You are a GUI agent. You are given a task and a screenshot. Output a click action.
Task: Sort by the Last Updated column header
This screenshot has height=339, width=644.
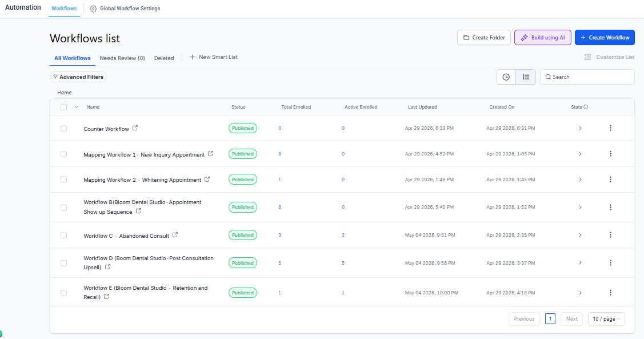(x=422, y=107)
